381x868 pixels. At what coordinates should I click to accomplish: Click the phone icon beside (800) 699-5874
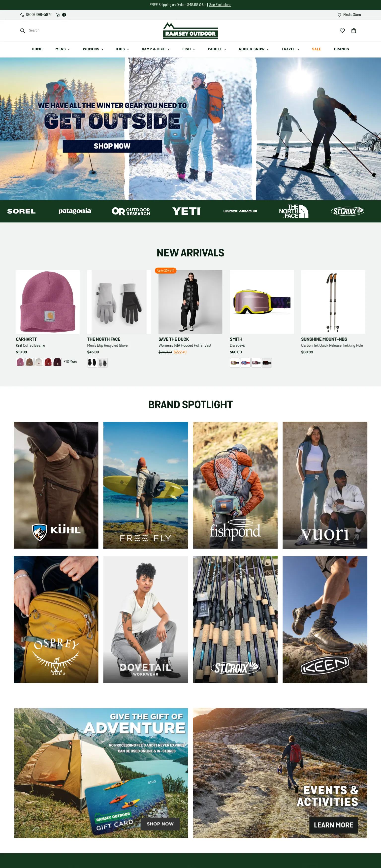click(22, 15)
